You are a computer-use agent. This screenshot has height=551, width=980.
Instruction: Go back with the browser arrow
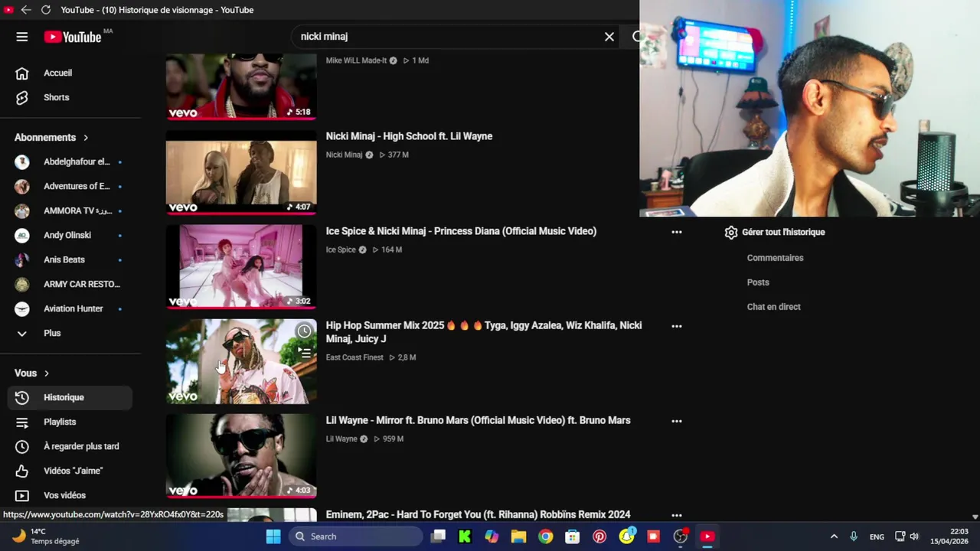click(x=26, y=10)
